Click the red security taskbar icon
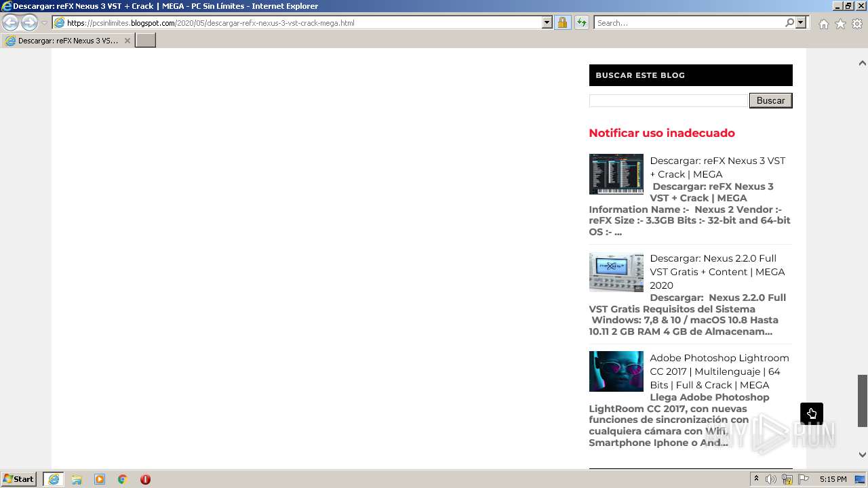The height and width of the screenshot is (488, 868). (145, 479)
